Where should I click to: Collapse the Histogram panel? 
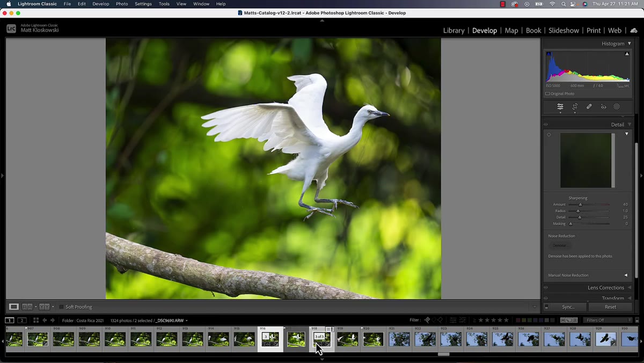coord(630,43)
